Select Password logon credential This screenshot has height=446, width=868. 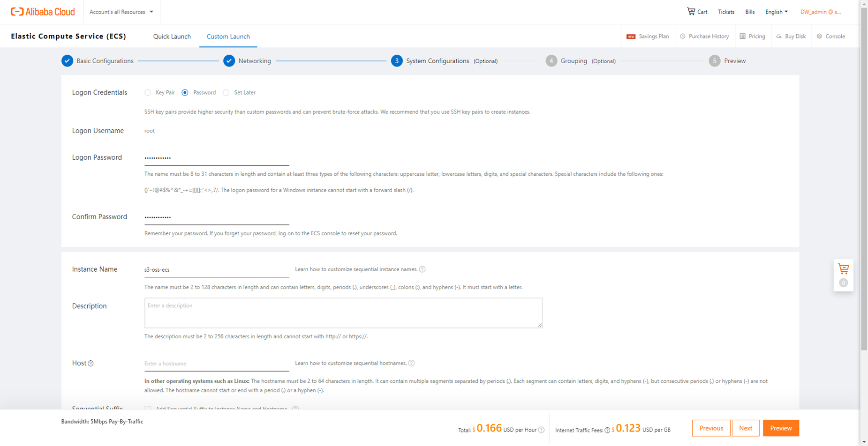click(x=185, y=93)
